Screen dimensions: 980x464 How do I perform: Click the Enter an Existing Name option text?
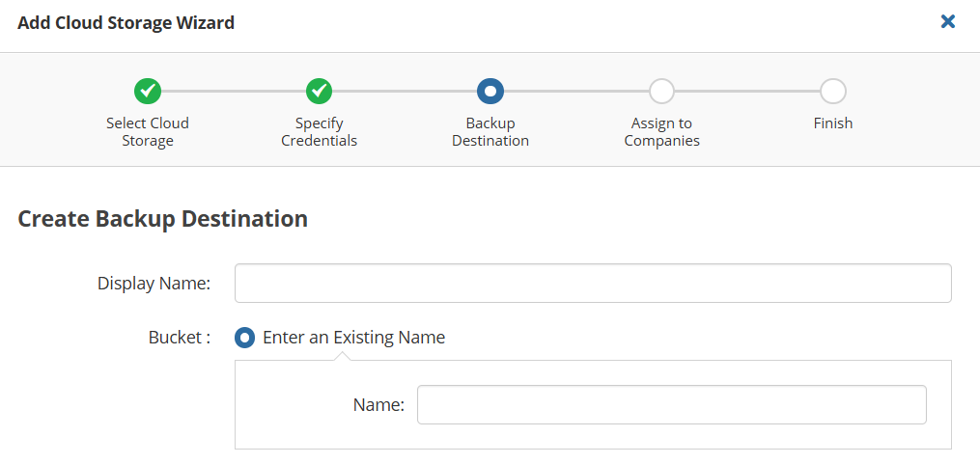tap(353, 338)
